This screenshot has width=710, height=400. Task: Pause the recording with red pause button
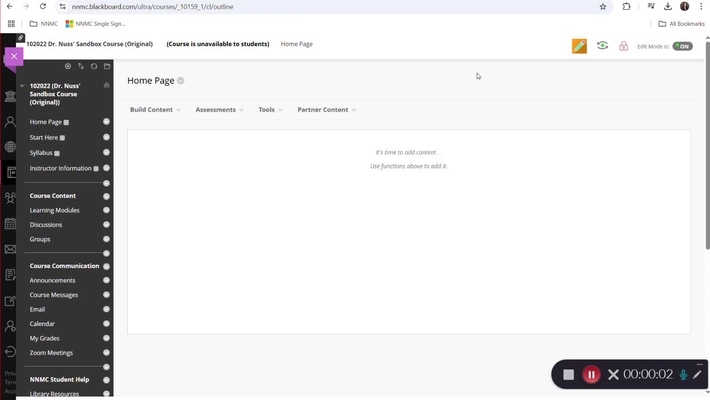[x=591, y=375]
